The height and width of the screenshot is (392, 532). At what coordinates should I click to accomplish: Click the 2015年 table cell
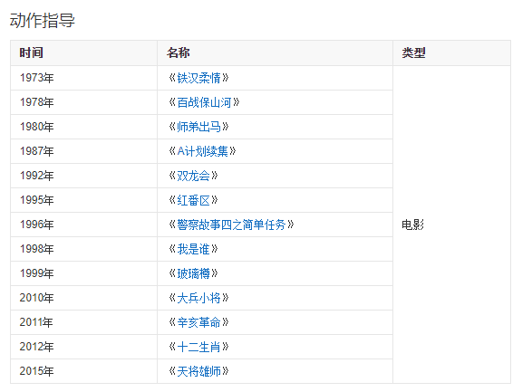click(x=83, y=371)
